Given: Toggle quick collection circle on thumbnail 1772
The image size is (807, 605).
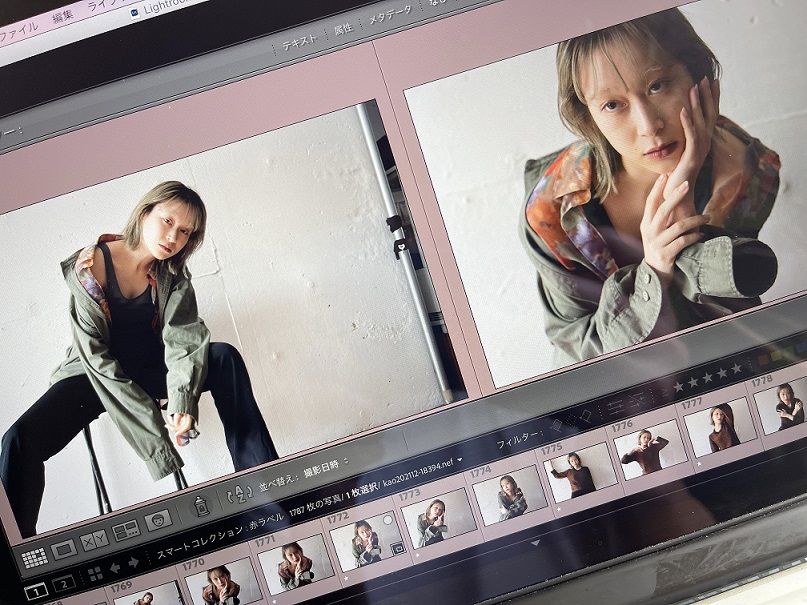Looking at the screenshot, I should (x=388, y=520).
